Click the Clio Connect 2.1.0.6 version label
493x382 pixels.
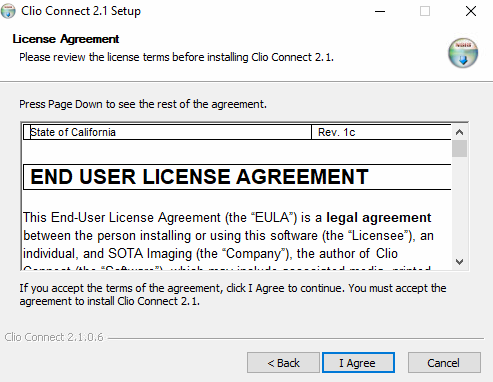point(54,337)
